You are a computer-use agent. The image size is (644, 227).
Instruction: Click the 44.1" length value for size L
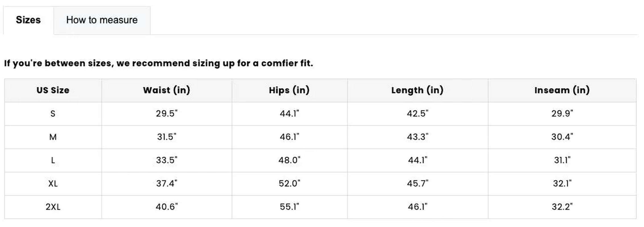(417, 160)
